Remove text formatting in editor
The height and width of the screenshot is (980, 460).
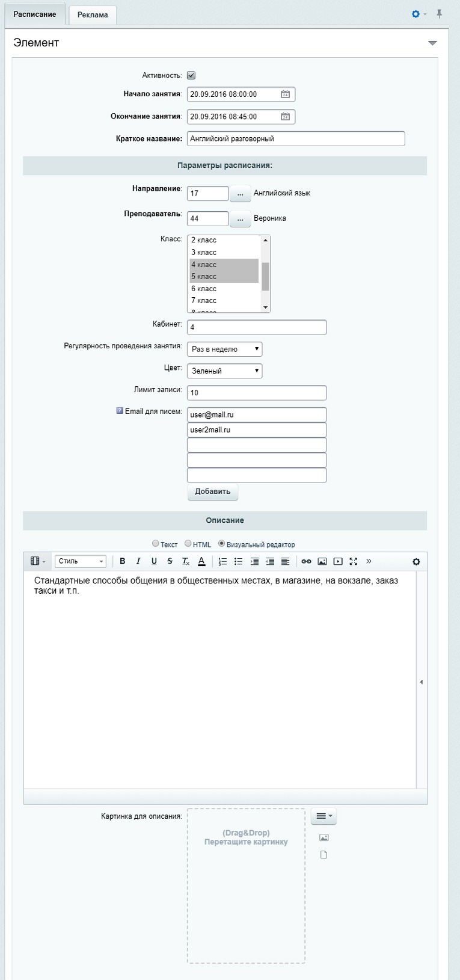pyautogui.click(x=186, y=561)
